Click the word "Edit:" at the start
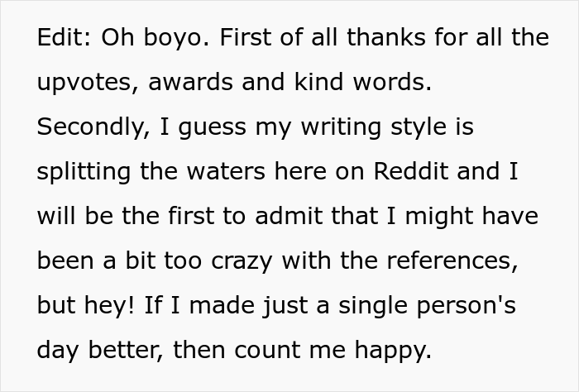The height and width of the screenshot is (392, 579). [64, 37]
